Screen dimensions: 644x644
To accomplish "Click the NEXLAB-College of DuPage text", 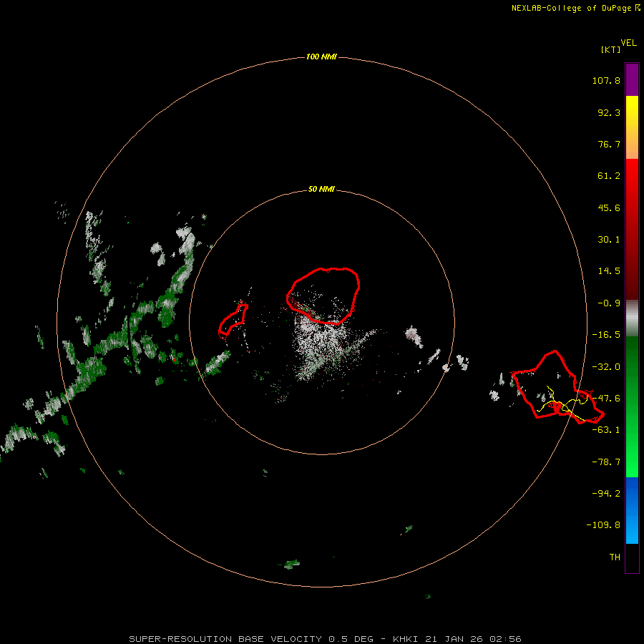I will click(x=571, y=8).
